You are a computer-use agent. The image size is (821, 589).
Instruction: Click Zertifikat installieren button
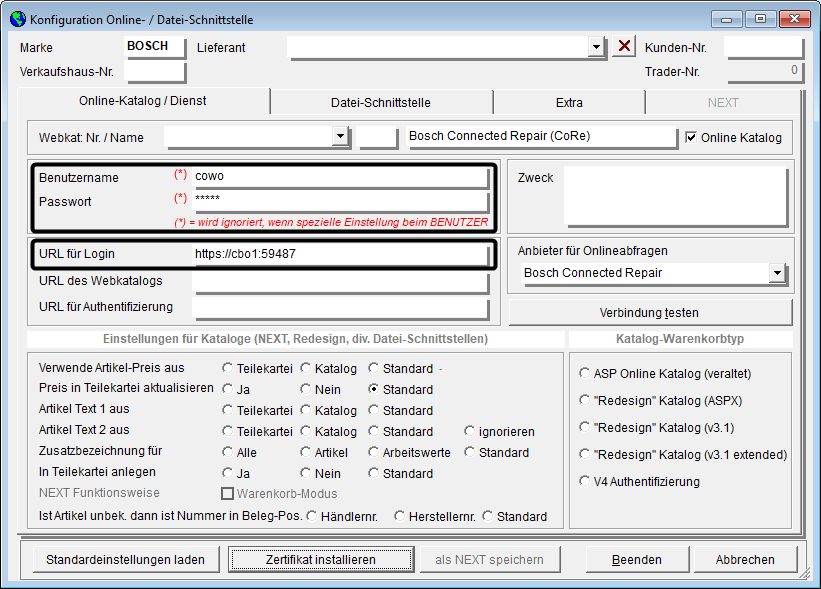[321, 560]
